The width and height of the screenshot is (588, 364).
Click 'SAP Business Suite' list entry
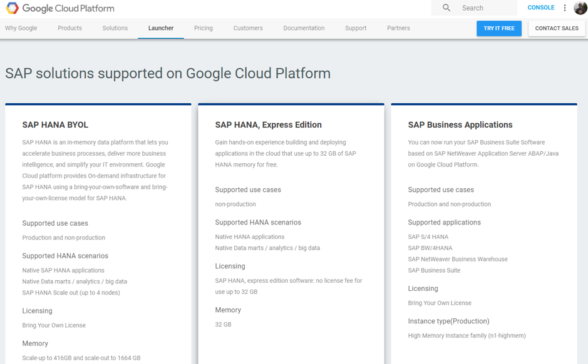point(434,270)
